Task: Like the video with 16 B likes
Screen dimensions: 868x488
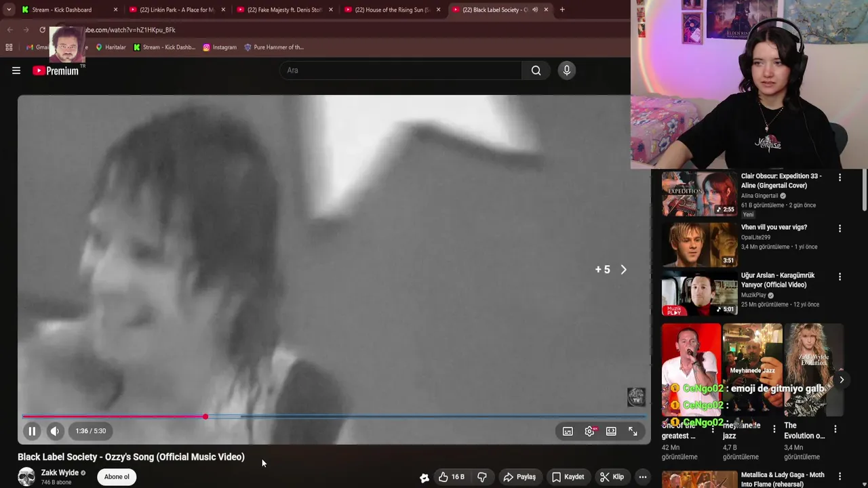Action: click(x=452, y=477)
